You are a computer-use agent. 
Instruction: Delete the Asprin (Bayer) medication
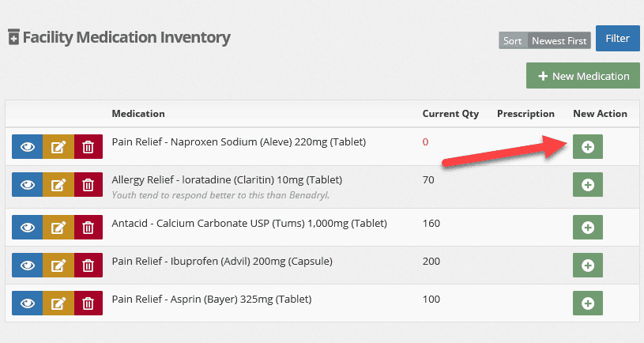[x=89, y=303]
